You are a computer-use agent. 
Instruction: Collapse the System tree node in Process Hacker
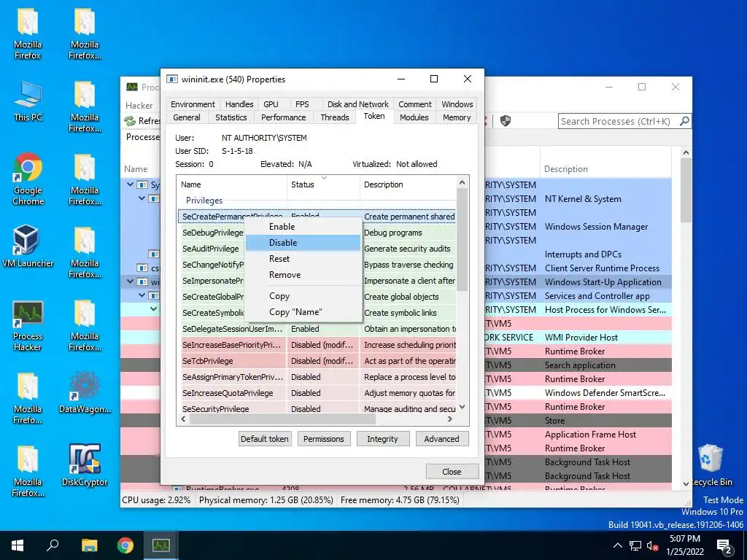tap(130, 184)
